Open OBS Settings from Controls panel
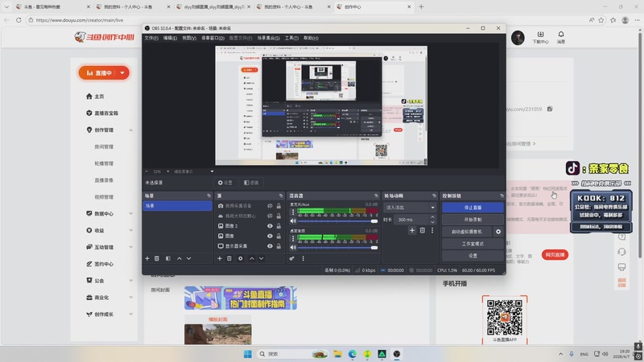The height and width of the screenshot is (362, 644). coord(473,256)
